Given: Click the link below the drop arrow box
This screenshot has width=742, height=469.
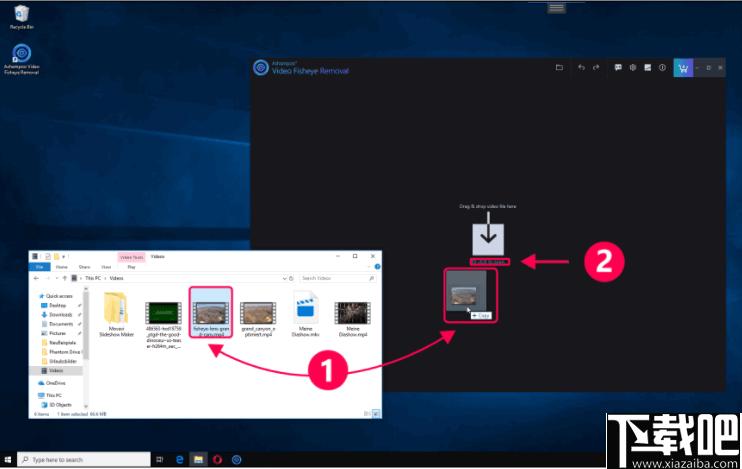Looking at the screenshot, I should 490,262.
